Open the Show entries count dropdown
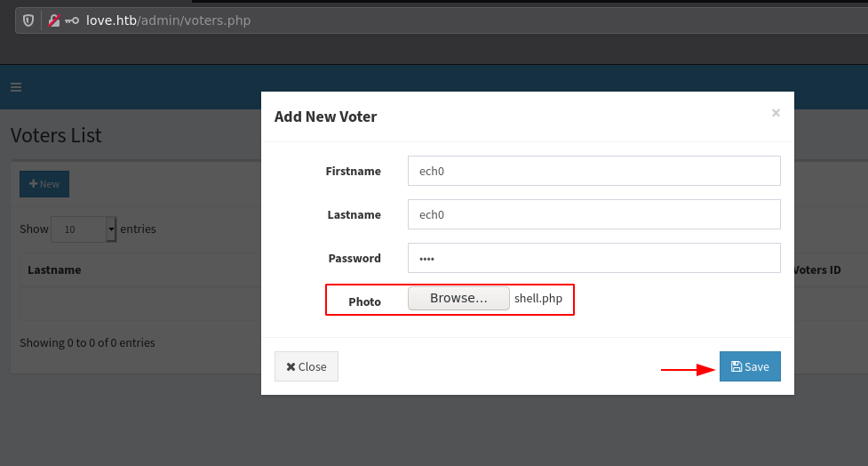The height and width of the screenshot is (466, 868). tap(84, 229)
